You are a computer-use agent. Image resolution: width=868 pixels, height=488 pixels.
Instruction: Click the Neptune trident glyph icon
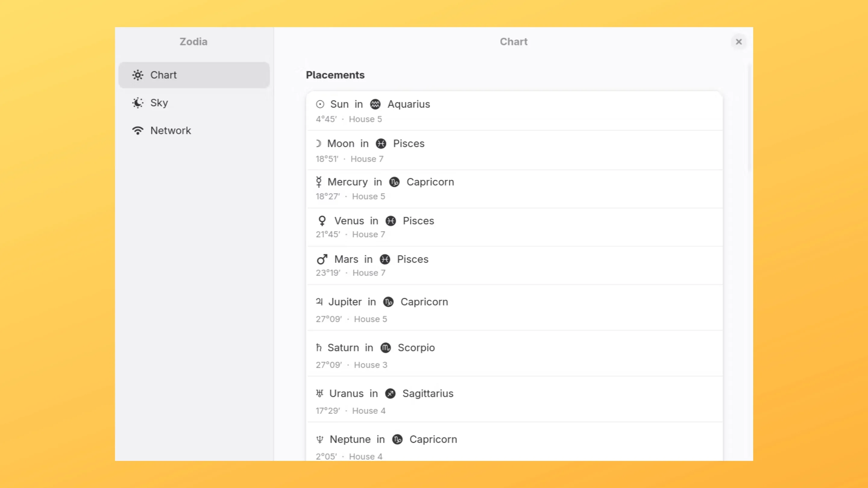click(320, 440)
